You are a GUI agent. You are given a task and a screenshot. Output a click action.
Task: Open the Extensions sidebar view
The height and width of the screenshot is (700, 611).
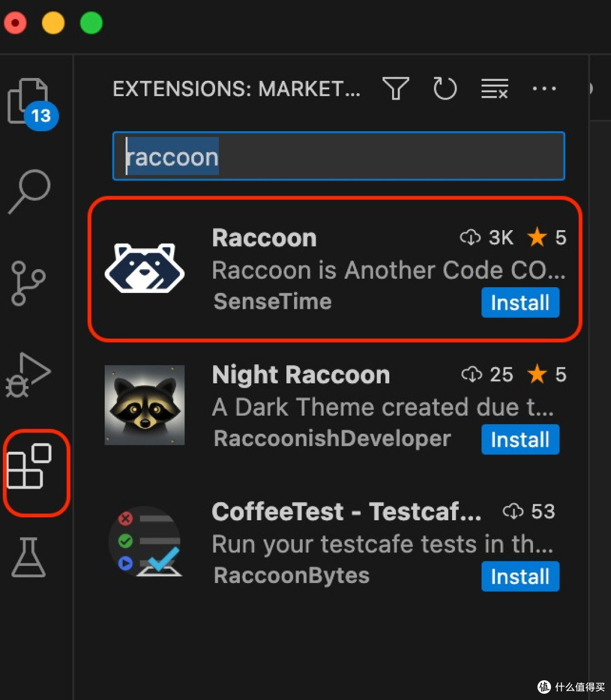(x=29, y=466)
